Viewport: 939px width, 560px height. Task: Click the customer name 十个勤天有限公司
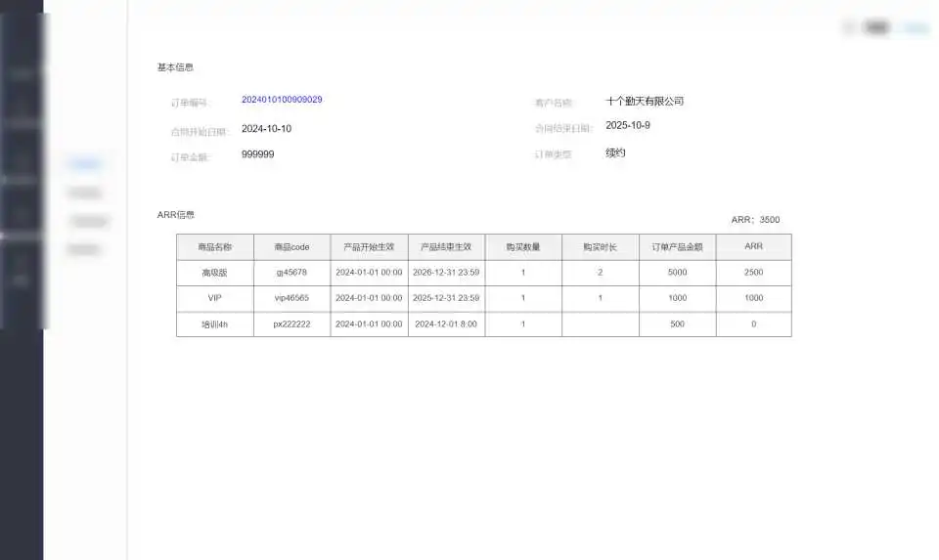tap(645, 101)
